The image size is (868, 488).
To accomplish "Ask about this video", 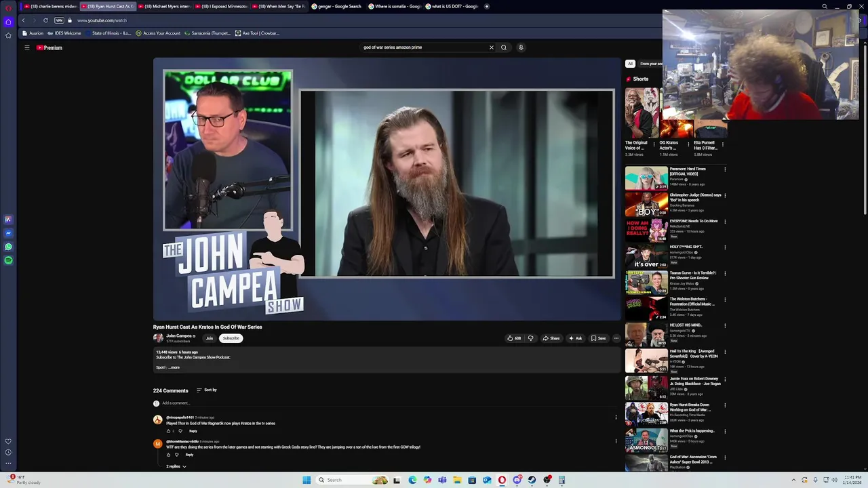I will point(575,338).
